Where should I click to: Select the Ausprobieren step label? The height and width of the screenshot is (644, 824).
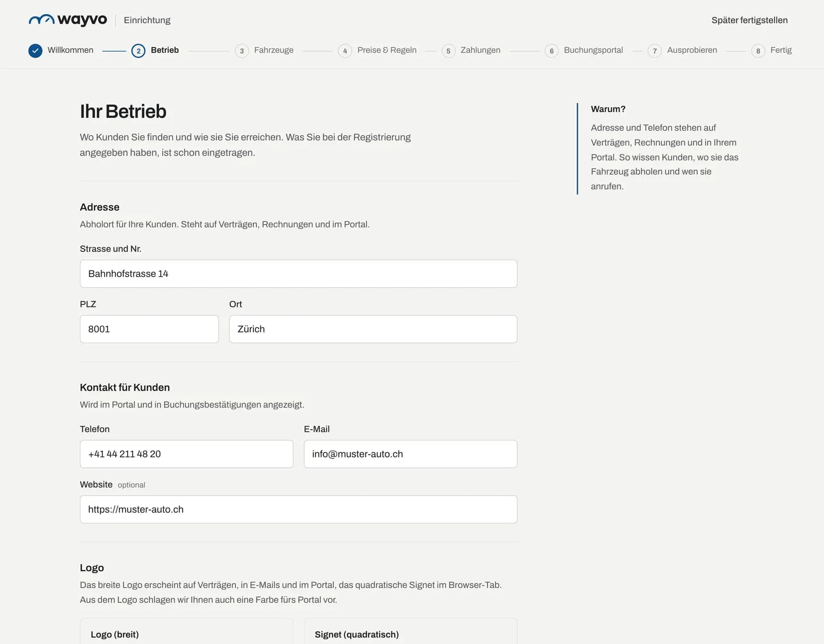[692, 50]
